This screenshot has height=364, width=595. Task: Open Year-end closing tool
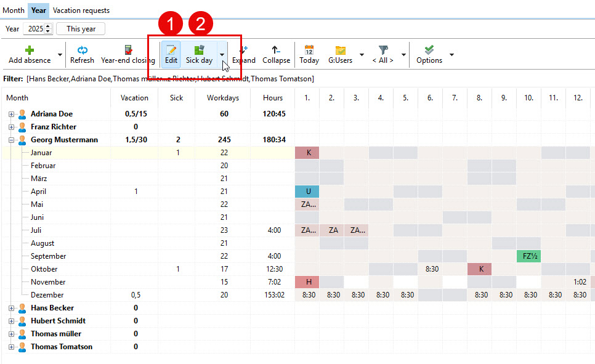point(127,54)
